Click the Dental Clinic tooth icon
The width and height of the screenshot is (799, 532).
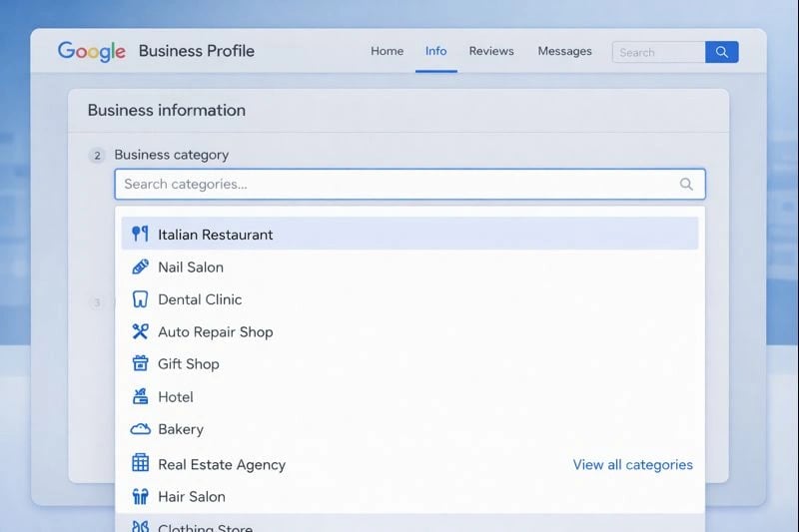[x=140, y=299]
